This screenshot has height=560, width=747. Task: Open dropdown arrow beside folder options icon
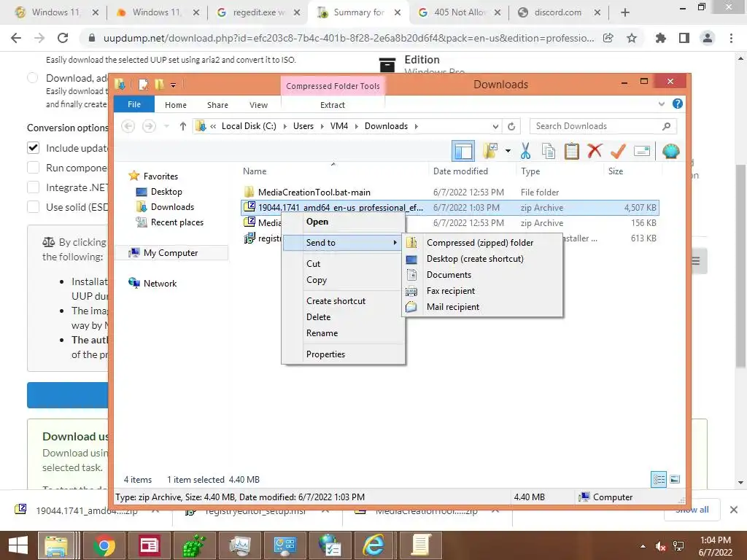pos(508,152)
